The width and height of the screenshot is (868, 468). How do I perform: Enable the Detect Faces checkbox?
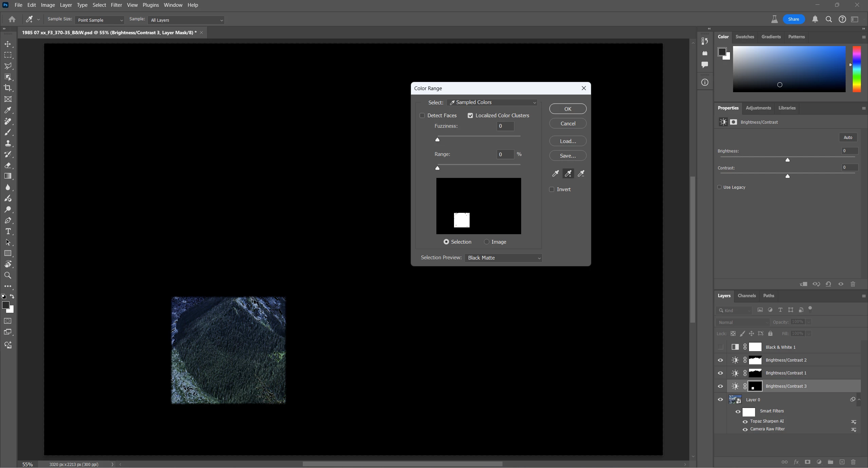(422, 116)
